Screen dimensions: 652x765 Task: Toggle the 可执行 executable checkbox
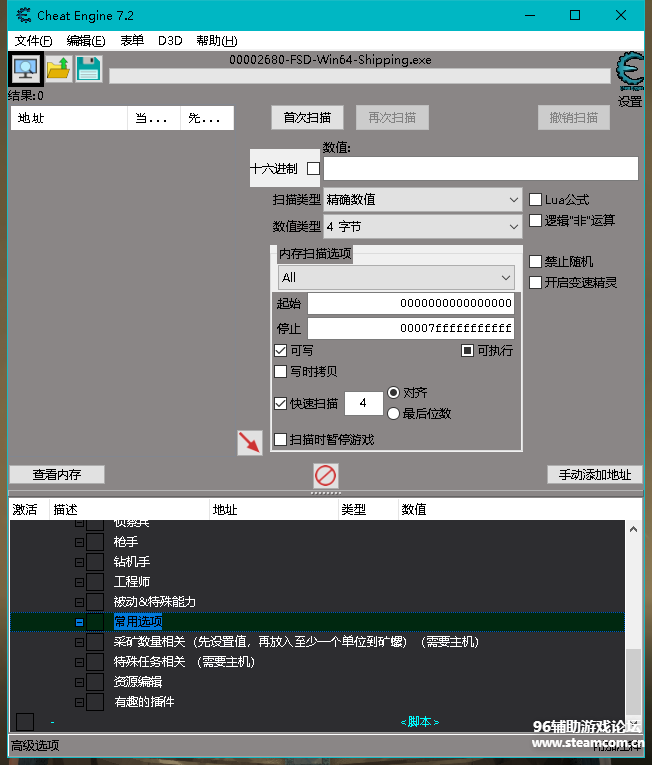[467, 350]
